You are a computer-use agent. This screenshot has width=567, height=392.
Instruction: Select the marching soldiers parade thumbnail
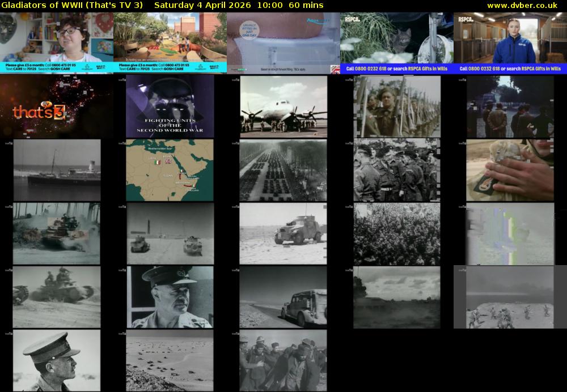coord(282,169)
